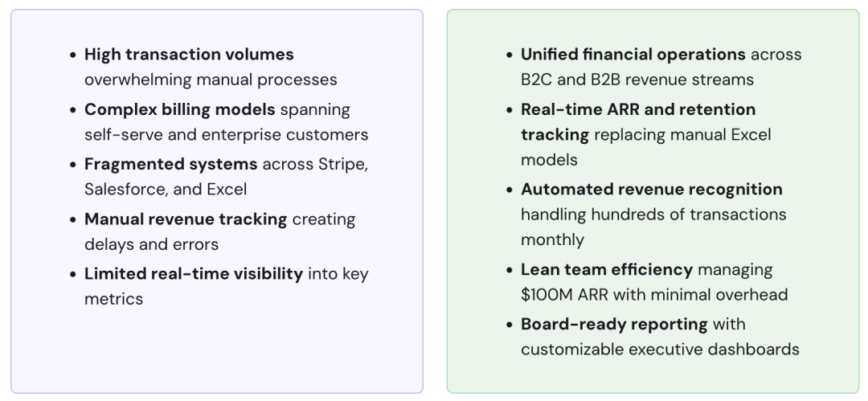
Task: Click 'Limited real-time visibility' bullet heading
Action: pyautogui.click(x=193, y=273)
